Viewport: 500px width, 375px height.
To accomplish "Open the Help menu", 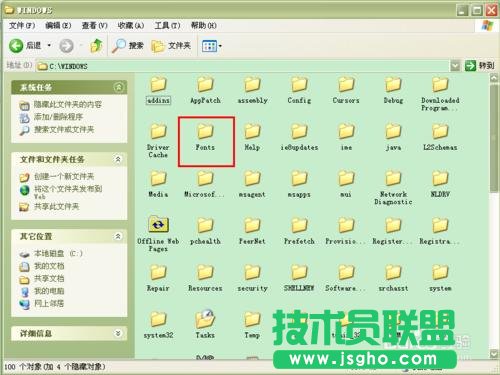I will tap(203, 25).
